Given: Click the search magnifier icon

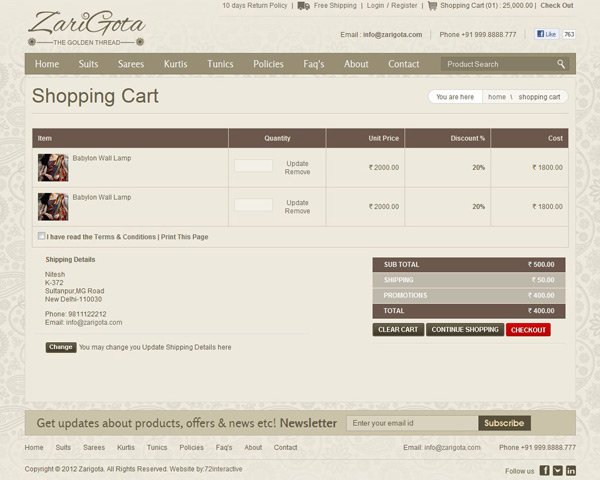Looking at the screenshot, I should [x=562, y=64].
